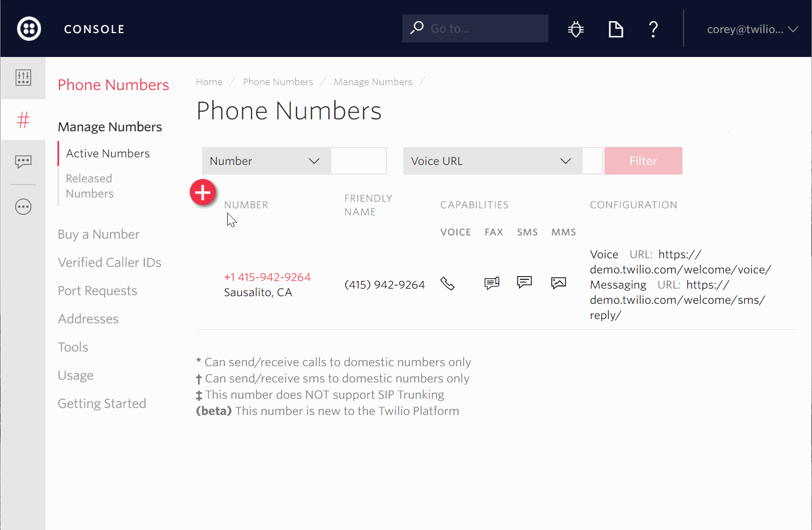Click the FRIENDLY NAME column header
Screen dimensions: 812x530
coord(369,205)
